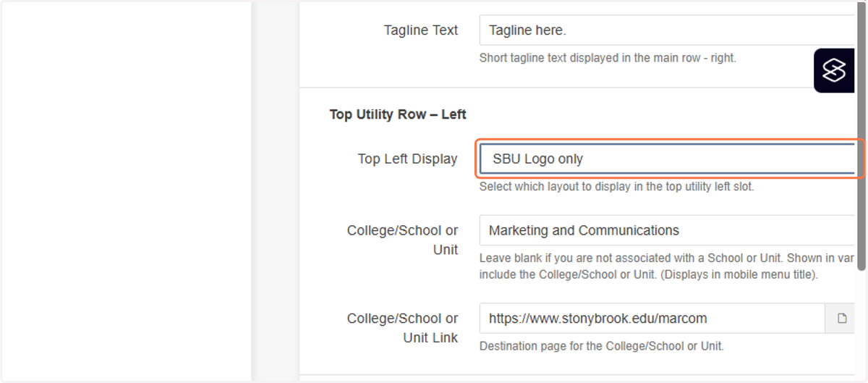Viewport: 868px width, 383px height.
Task: Click the 'Leave blank if you are not associated' help text
Action: (x=667, y=266)
